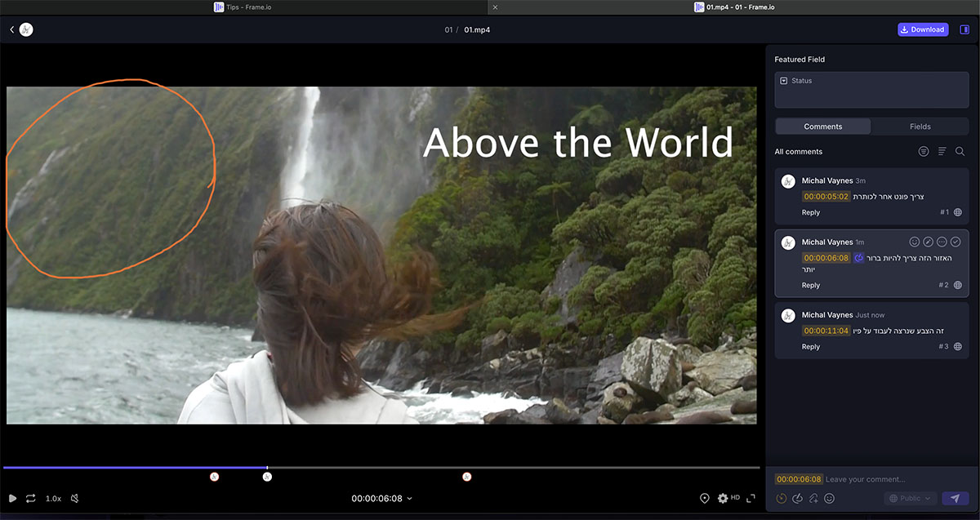Click the globe visibility icon on comment #3
The height and width of the screenshot is (520, 980).
pyautogui.click(x=958, y=347)
